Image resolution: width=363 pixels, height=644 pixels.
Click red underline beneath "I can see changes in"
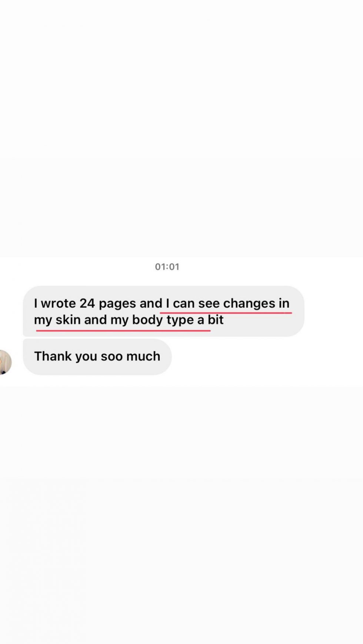pos(226,313)
